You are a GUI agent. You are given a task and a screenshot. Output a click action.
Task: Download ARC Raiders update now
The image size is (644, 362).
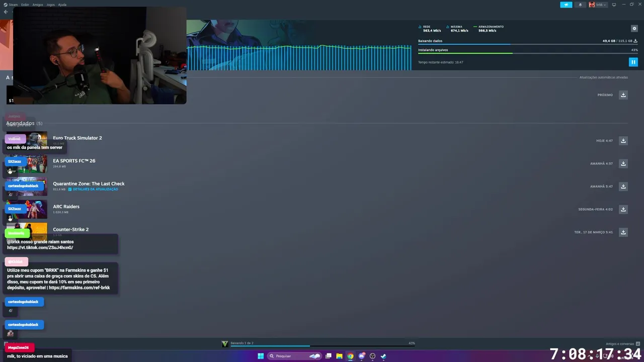(x=623, y=209)
